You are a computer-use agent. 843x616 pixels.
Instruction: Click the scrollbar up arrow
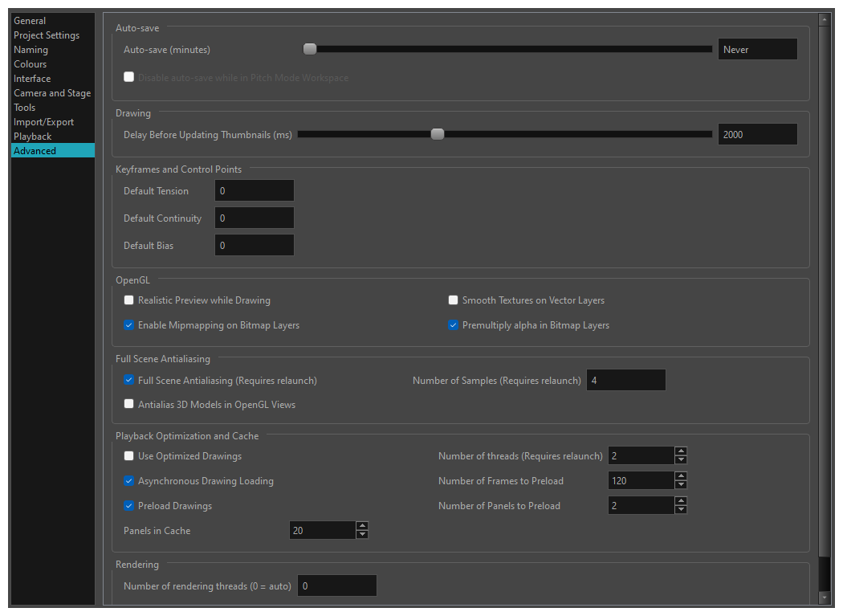point(824,19)
